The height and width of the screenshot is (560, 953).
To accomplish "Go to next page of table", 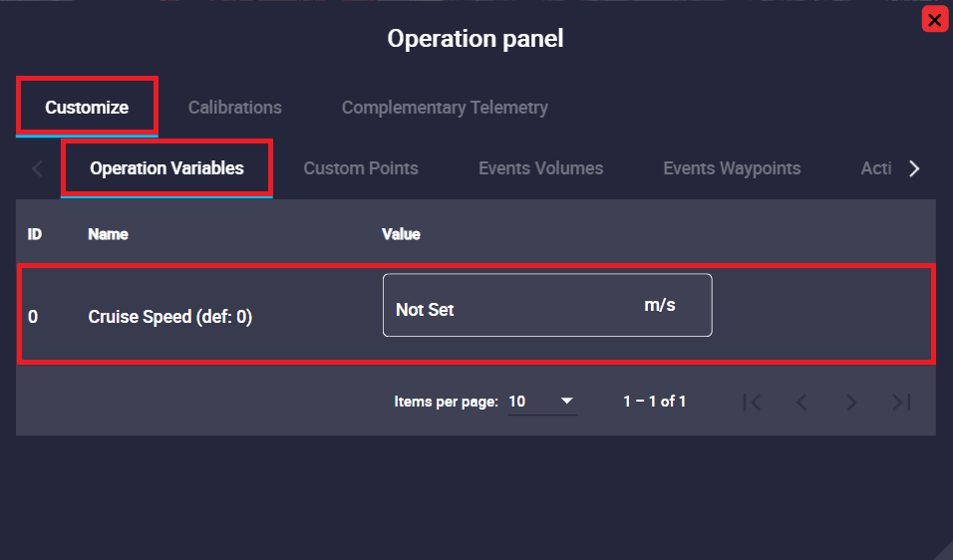I will tap(850, 402).
